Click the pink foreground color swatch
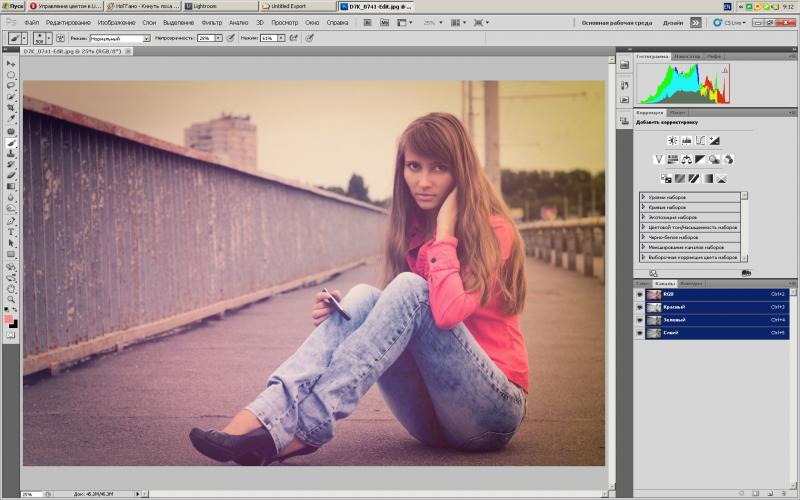800x500 pixels. point(8,319)
